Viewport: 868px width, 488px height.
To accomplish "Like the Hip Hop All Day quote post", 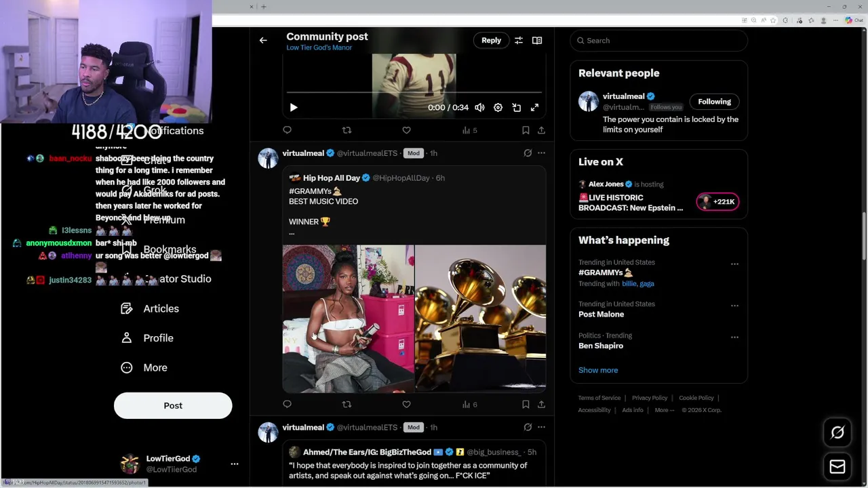I will coord(406,405).
